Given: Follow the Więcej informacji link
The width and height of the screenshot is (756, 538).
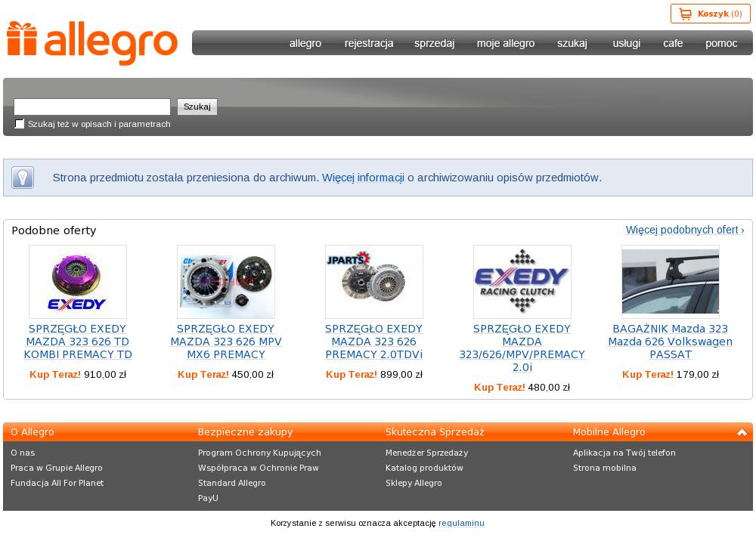Looking at the screenshot, I should coord(363,178).
